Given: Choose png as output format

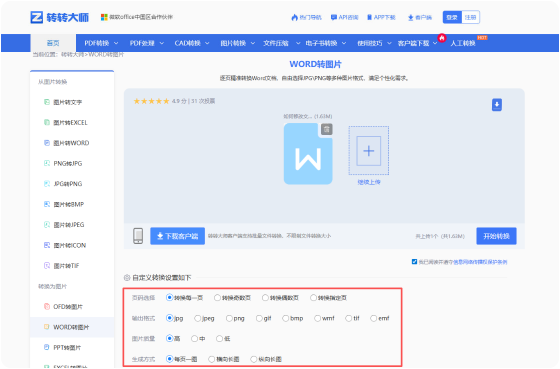Looking at the screenshot, I should click(229, 318).
